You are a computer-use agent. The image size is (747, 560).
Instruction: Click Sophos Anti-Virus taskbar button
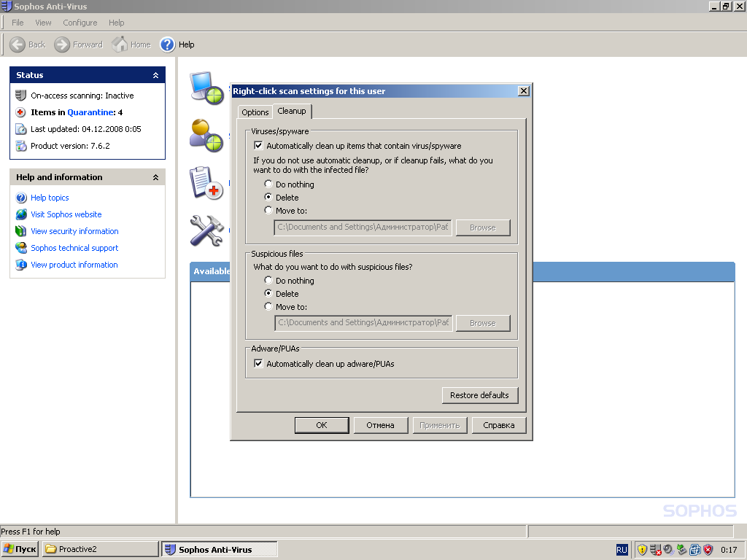click(x=219, y=549)
